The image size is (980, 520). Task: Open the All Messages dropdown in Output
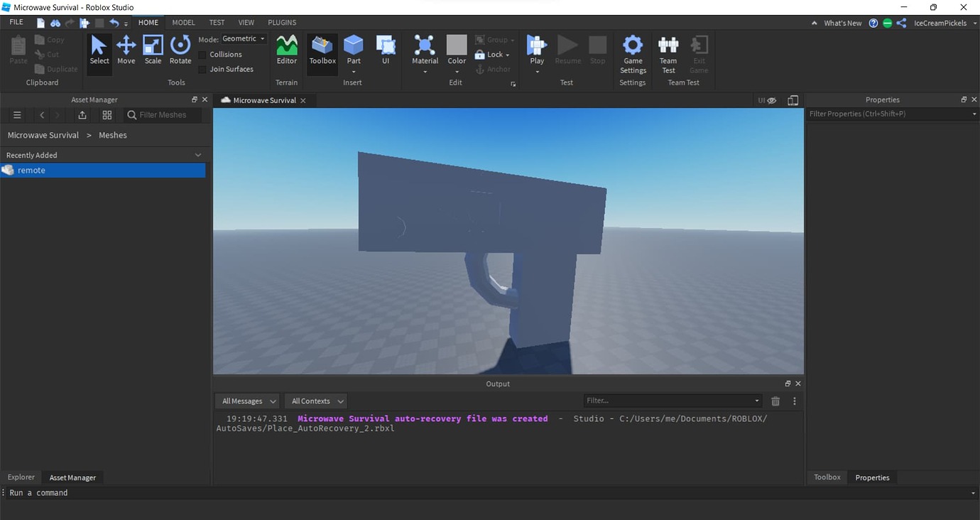click(x=246, y=401)
